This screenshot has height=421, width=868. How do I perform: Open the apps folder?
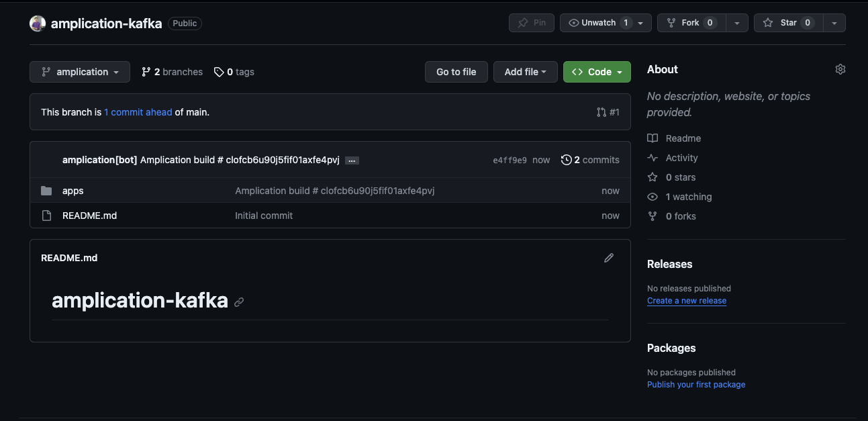(73, 191)
